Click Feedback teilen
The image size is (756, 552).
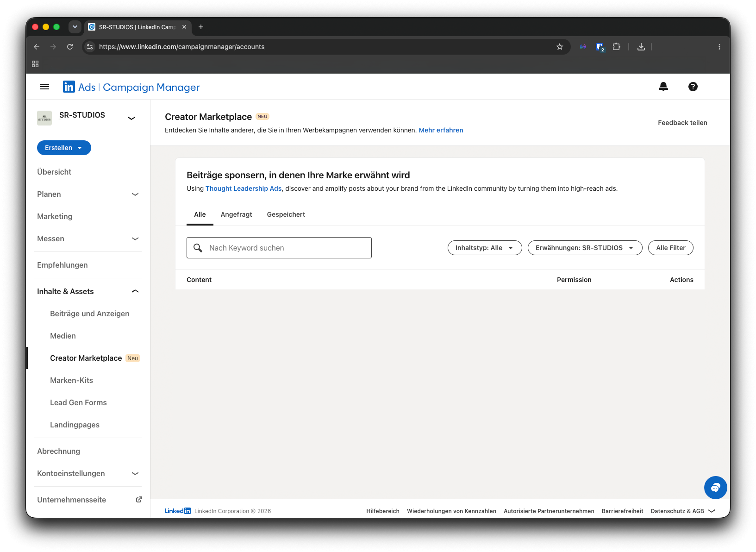click(682, 123)
